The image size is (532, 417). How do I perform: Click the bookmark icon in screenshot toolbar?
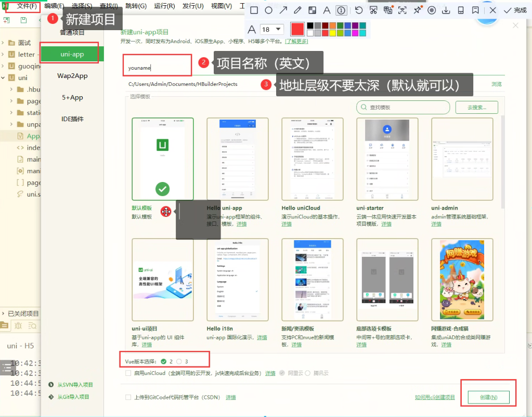coord(475,10)
